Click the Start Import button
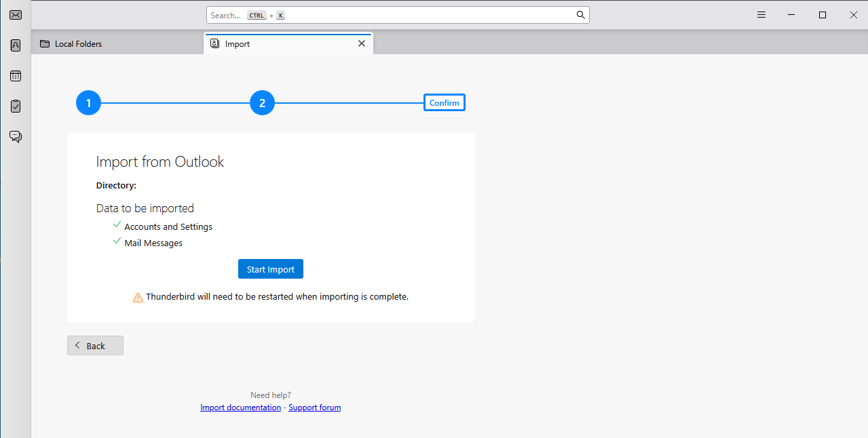The width and height of the screenshot is (868, 438). [271, 269]
